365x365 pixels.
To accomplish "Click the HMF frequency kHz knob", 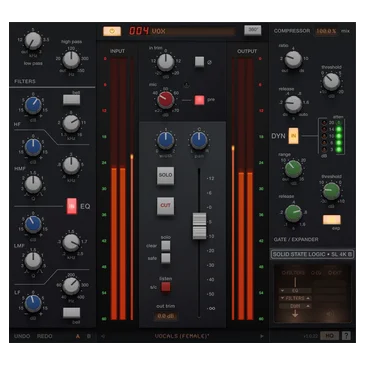I will 71,165.
